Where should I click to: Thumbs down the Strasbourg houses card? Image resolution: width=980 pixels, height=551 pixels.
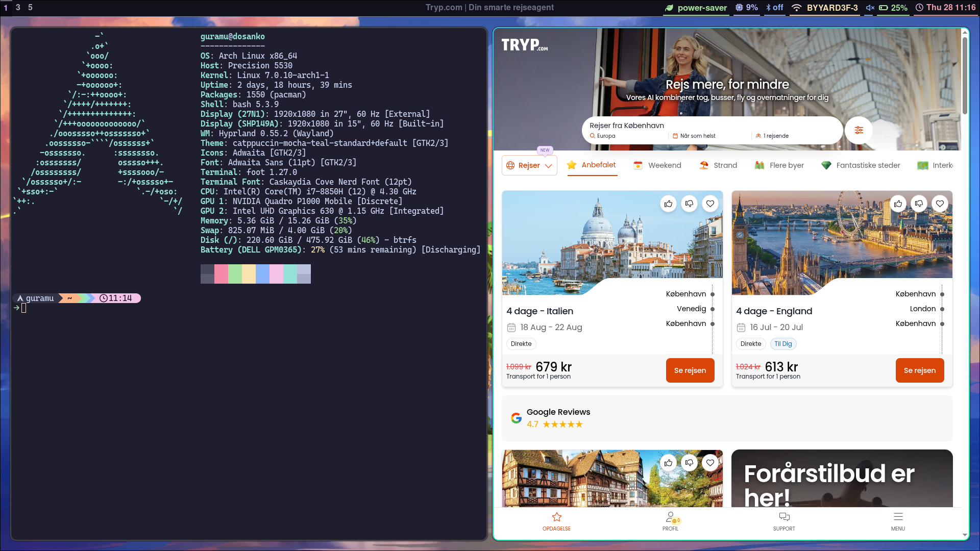pyautogui.click(x=689, y=463)
